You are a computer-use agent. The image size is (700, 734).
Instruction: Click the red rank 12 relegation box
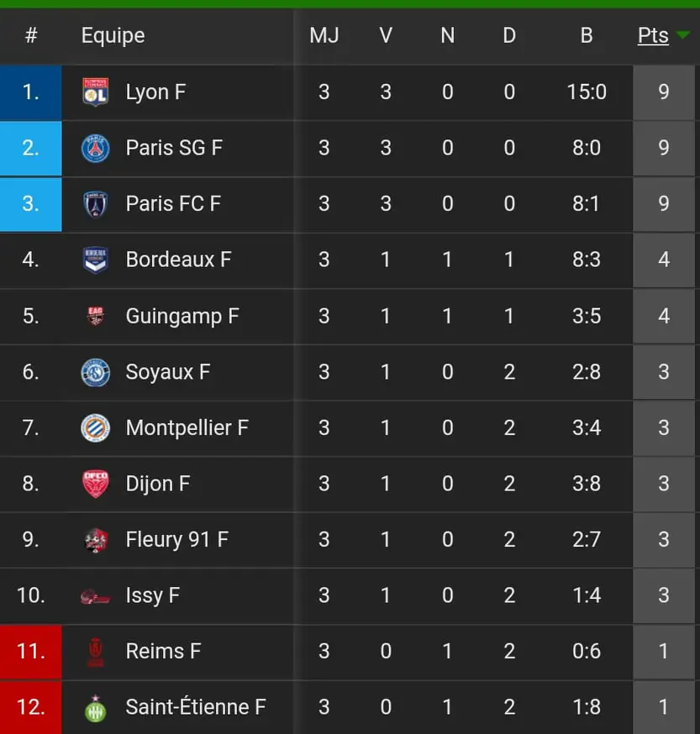[31, 707]
